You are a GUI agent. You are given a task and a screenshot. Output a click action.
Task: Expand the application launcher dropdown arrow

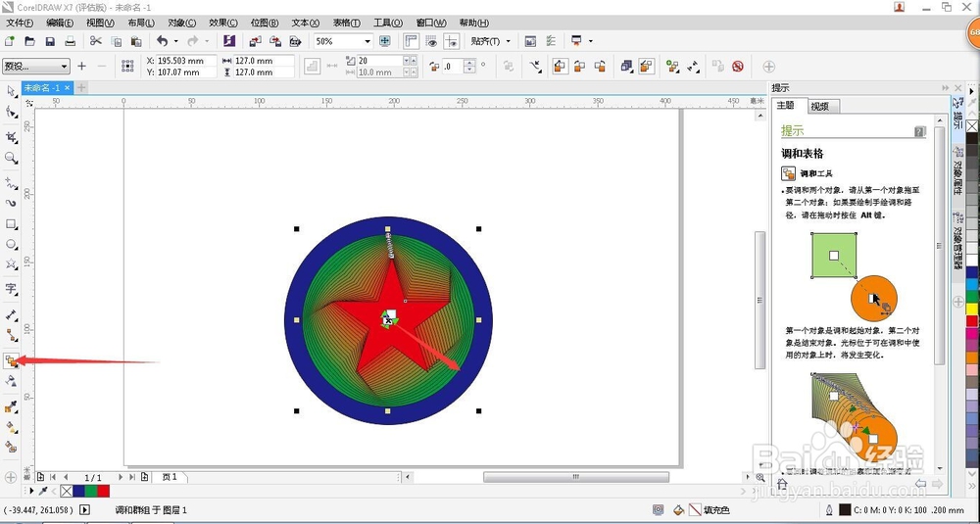(x=591, y=41)
